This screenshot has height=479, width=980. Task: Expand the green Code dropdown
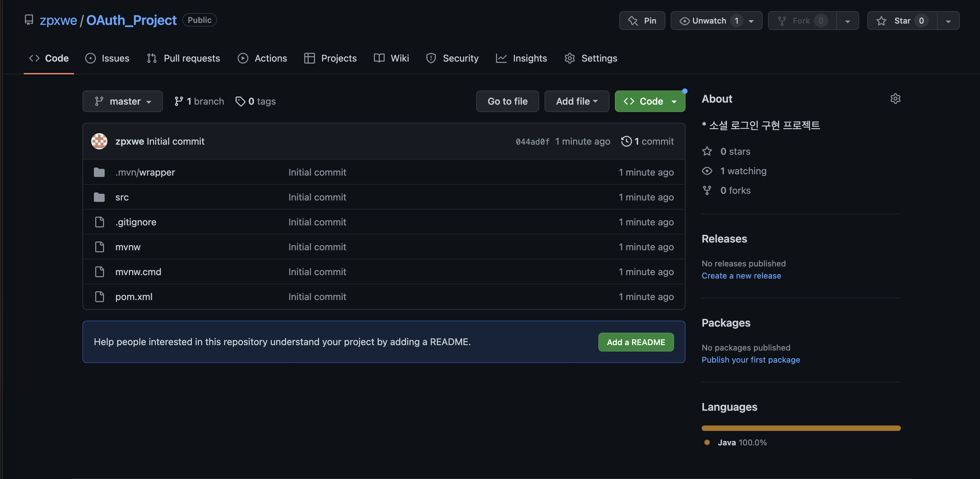click(650, 102)
